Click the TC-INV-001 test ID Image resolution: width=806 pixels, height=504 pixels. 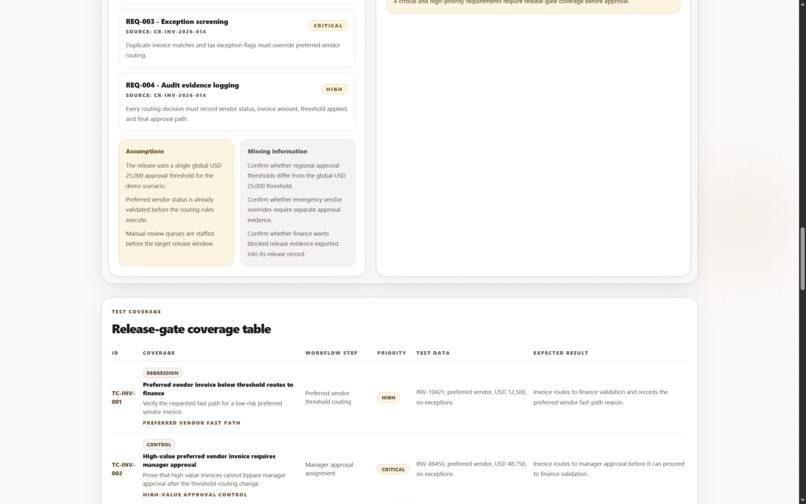click(123, 398)
